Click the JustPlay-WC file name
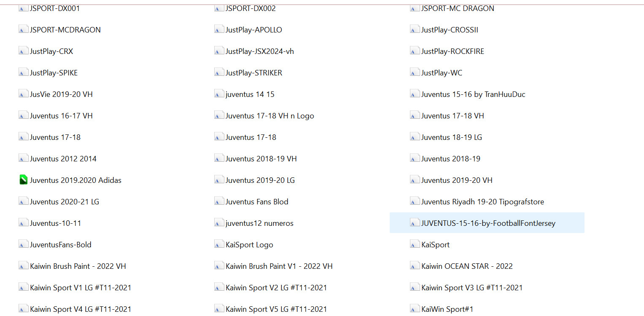Viewport: 644px width, 316px height. coord(442,73)
